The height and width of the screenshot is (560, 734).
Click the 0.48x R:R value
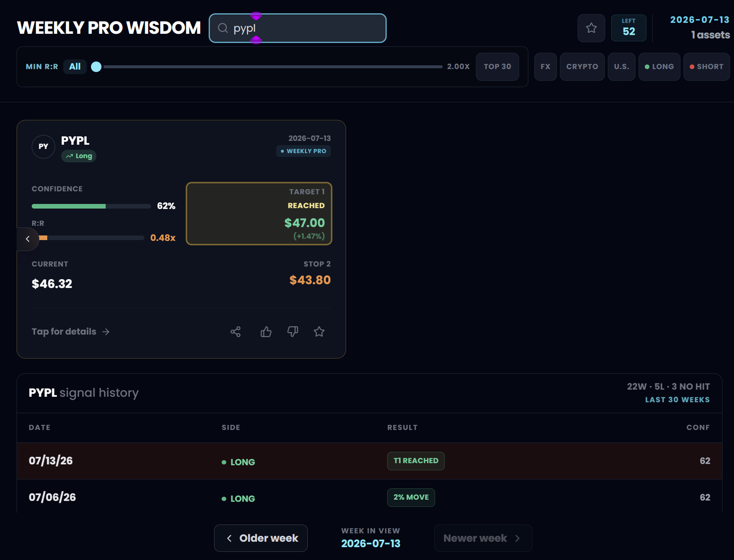click(163, 238)
